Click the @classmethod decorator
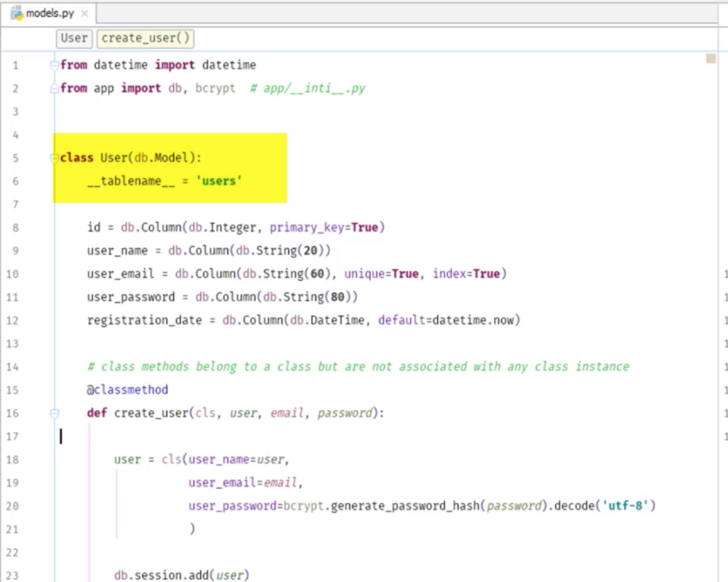 127,390
